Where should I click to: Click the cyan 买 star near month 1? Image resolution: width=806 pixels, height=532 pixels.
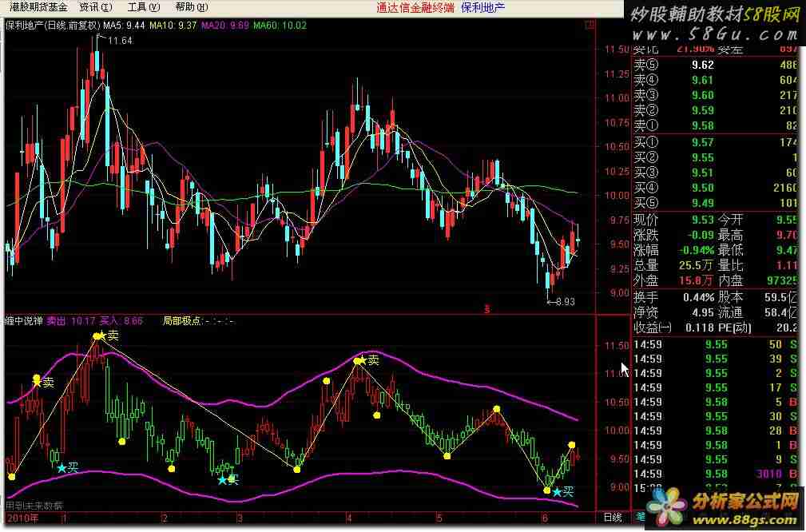coord(62,468)
